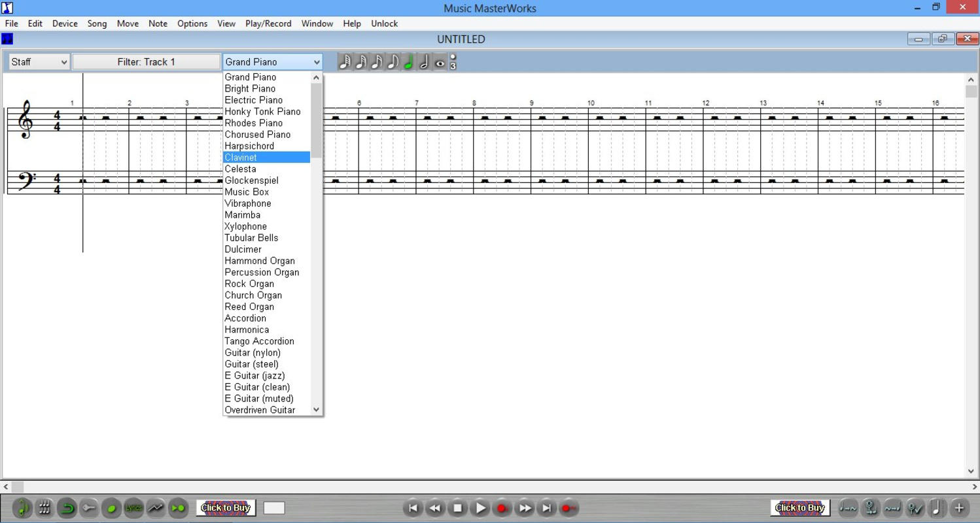The width and height of the screenshot is (980, 523).
Task: Click the green play-and-record icon
Action: coord(178,508)
